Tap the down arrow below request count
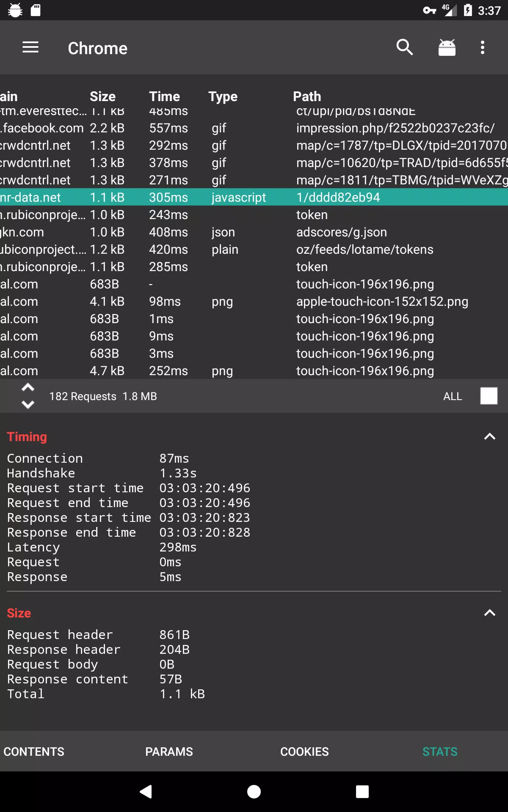The width and height of the screenshot is (508, 812). [x=28, y=405]
